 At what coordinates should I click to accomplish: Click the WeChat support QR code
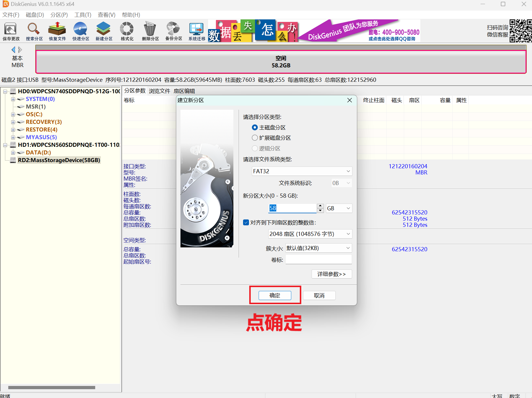pos(521,31)
